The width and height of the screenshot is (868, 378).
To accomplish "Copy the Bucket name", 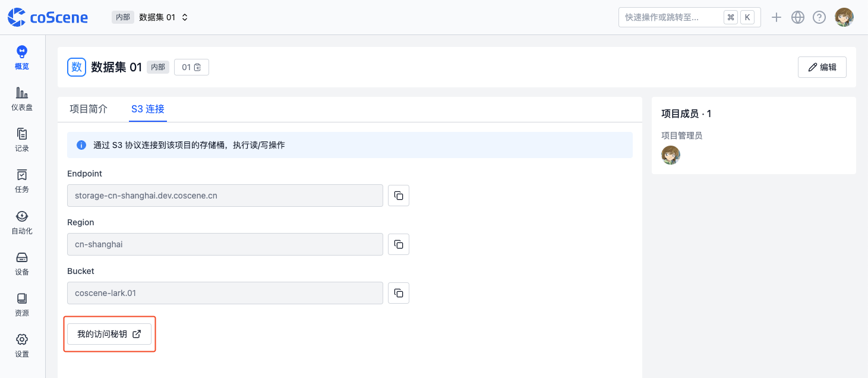I will (399, 293).
